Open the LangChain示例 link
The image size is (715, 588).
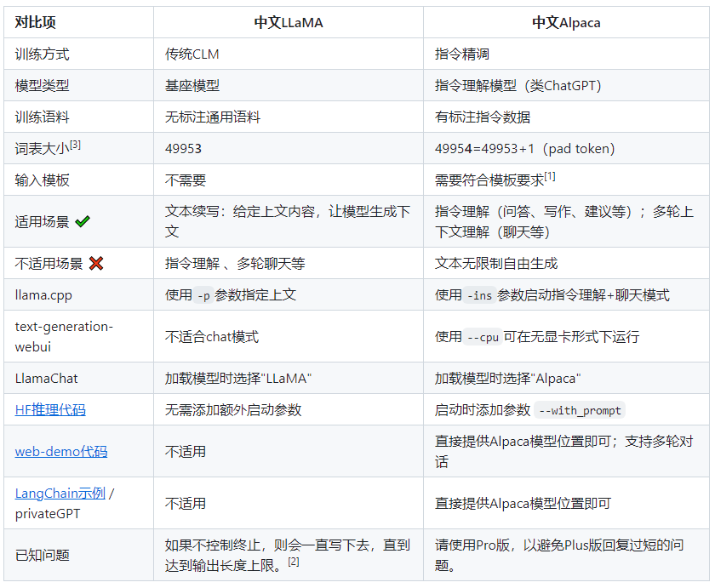click(60, 494)
